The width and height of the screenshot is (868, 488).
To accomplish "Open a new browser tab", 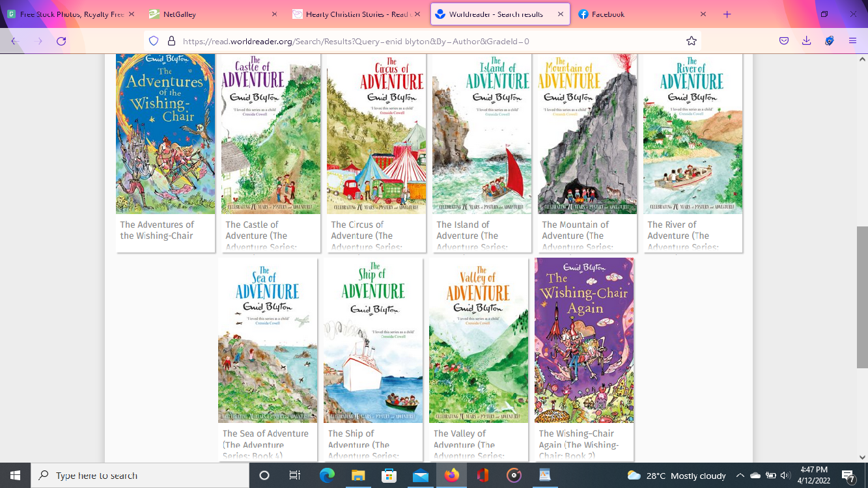I will point(727,14).
